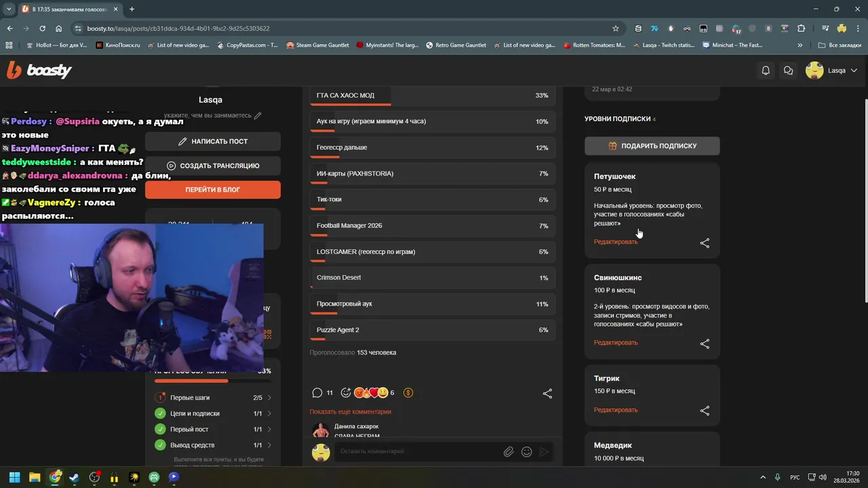868x488 pixels.
Task: Select the Тик-токи poll option
Action: coord(432,200)
